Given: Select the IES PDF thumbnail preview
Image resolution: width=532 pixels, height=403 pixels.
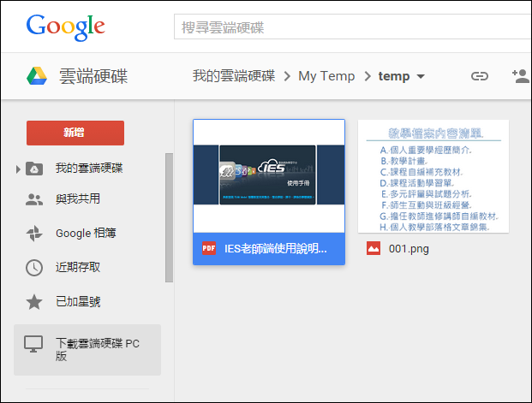Looking at the screenshot, I should 269,176.
